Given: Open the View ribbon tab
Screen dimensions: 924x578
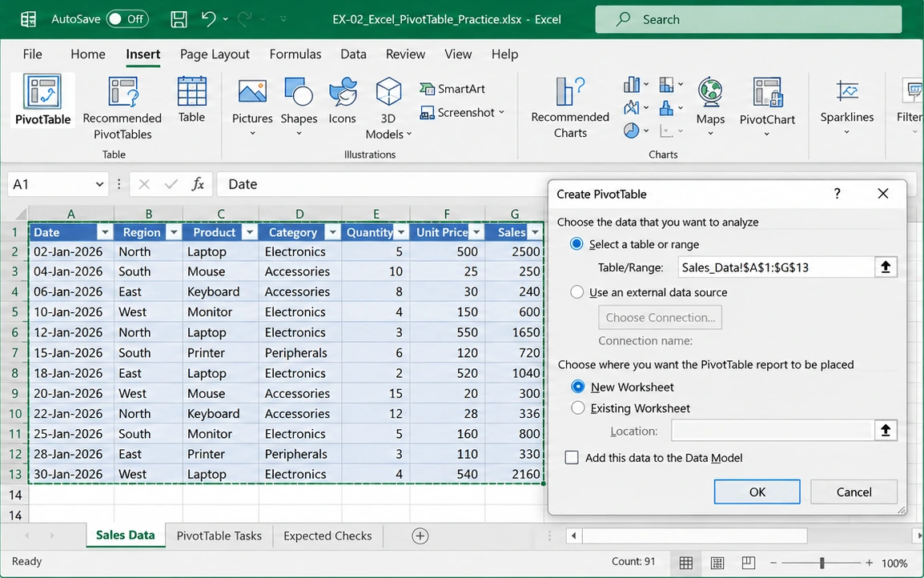Looking at the screenshot, I should pyautogui.click(x=458, y=54).
